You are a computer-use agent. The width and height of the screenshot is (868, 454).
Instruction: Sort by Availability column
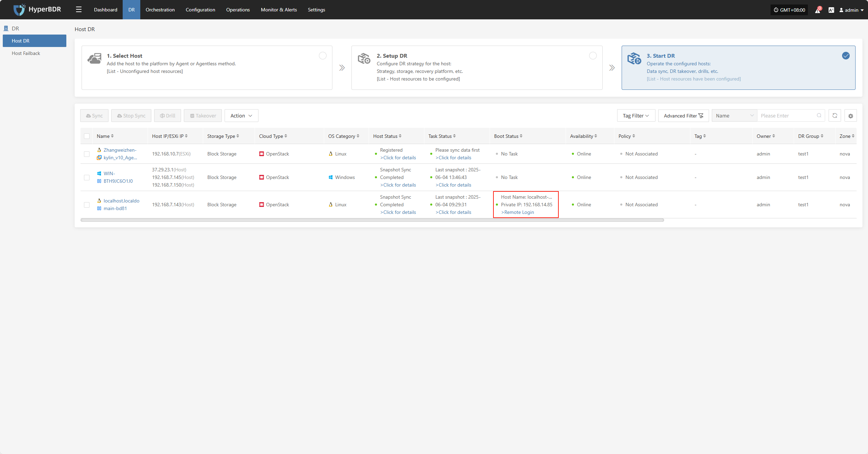[596, 136]
